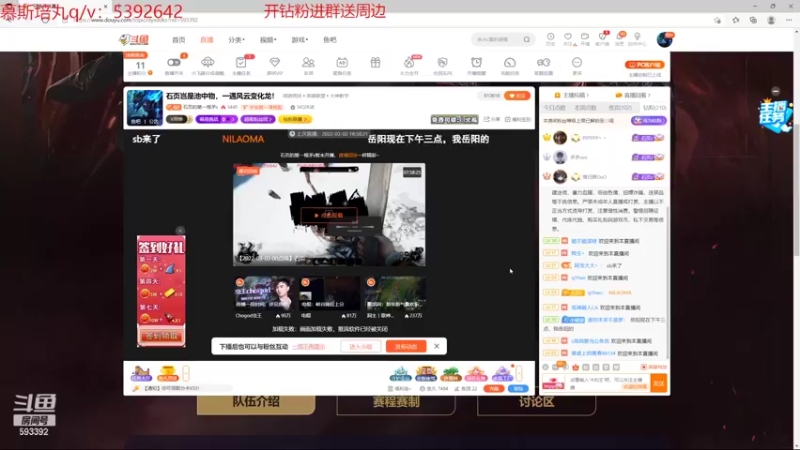Viewport: 800px width, 450px height.
Task: Switch to the 贵宾 ranking tab
Action: point(620,108)
